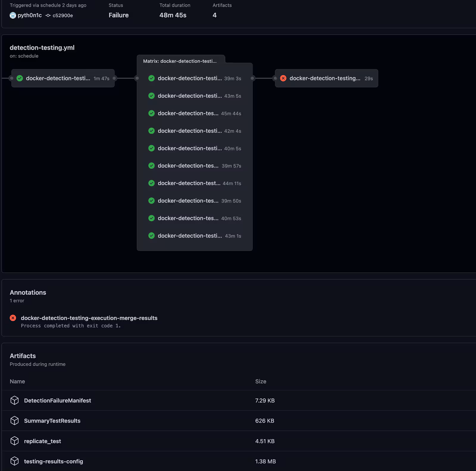Viewport: 476px width, 471px height.
Task: Click the pyth0n1c username link
Action: coord(29,15)
